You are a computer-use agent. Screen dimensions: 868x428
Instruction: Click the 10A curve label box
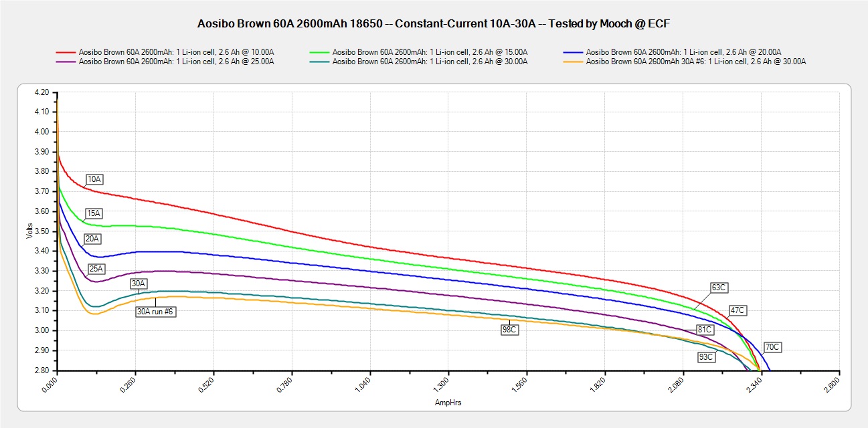[x=94, y=179]
